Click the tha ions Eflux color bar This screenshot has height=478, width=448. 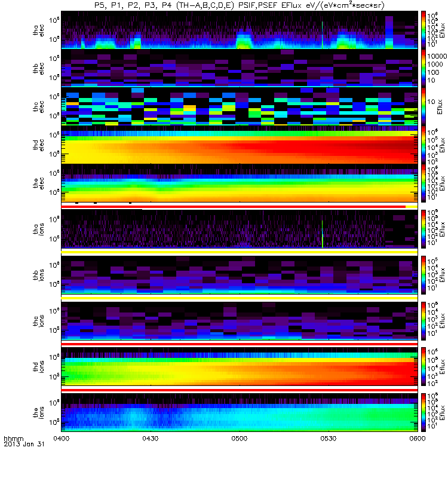click(424, 229)
